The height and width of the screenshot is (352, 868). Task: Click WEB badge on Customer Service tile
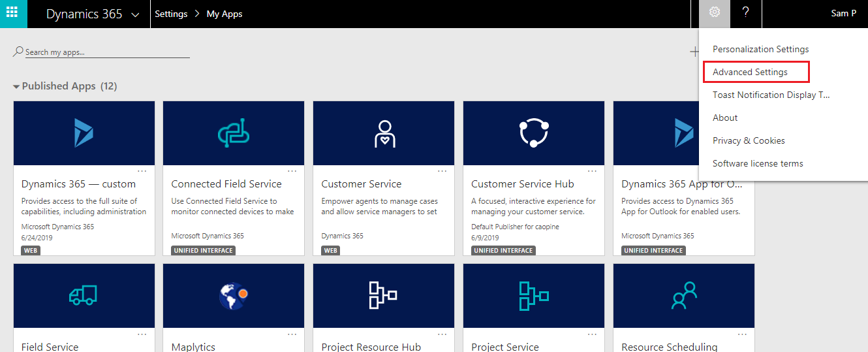coord(331,250)
